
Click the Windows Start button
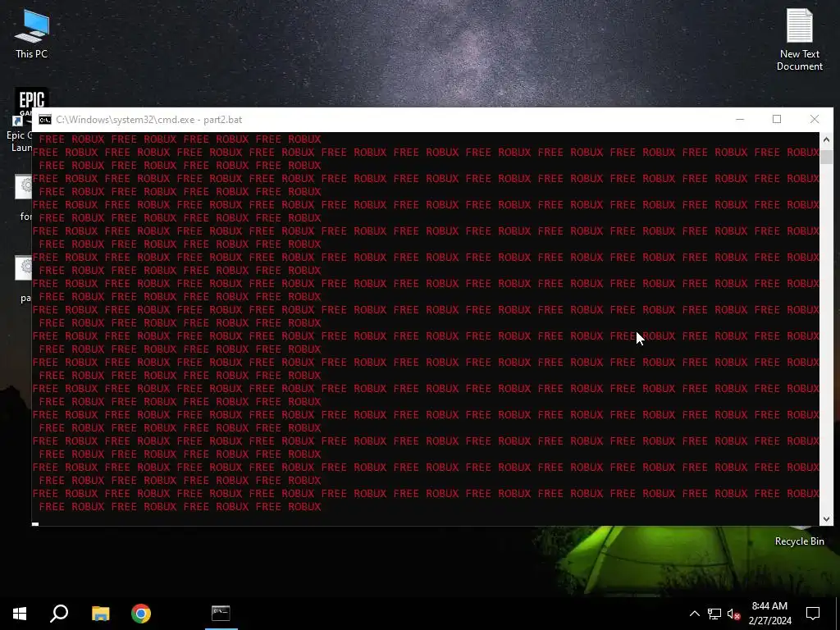click(20, 614)
